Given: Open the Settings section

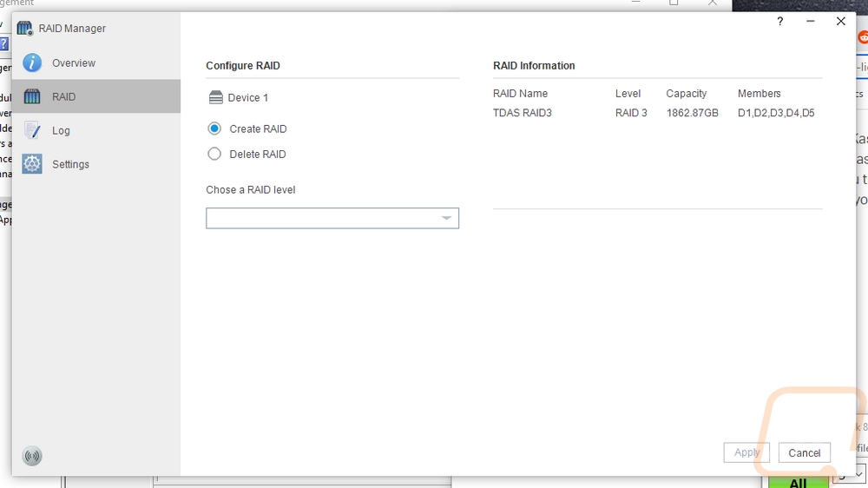Looking at the screenshot, I should 95,164.
